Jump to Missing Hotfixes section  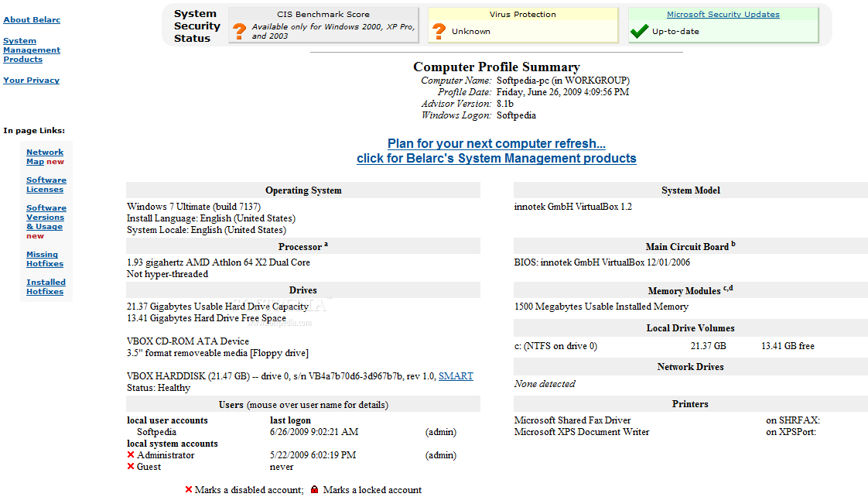(45, 259)
